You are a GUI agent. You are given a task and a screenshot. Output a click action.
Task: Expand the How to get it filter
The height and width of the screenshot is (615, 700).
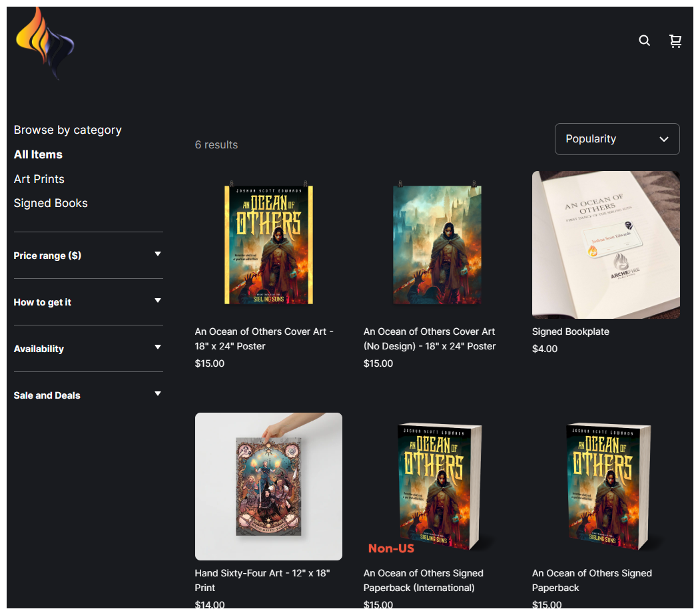click(88, 302)
